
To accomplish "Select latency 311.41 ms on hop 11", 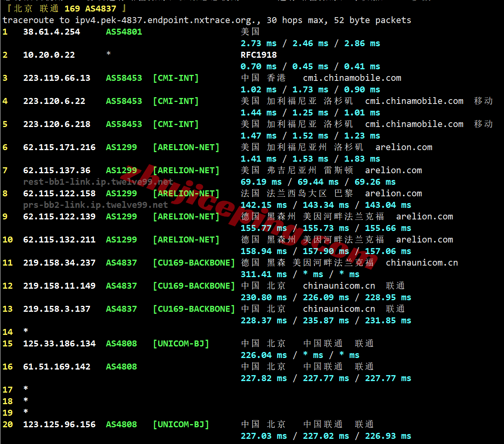I will pos(264,274).
